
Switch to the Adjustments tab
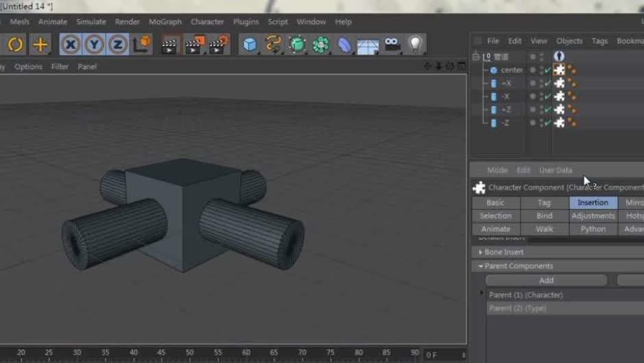coord(593,216)
